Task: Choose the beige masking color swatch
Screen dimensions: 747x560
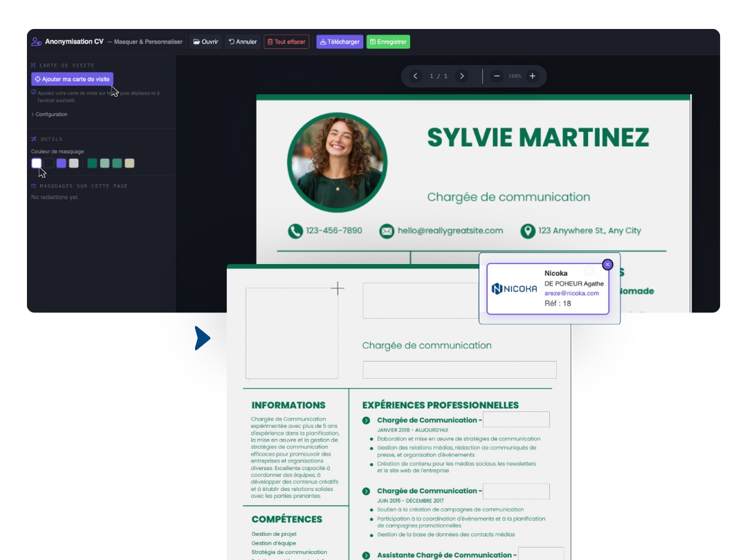Action: (x=129, y=163)
